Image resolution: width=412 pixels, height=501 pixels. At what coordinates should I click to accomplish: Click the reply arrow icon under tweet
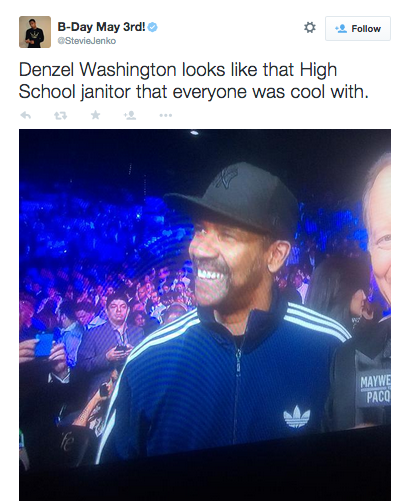pyautogui.click(x=26, y=115)
